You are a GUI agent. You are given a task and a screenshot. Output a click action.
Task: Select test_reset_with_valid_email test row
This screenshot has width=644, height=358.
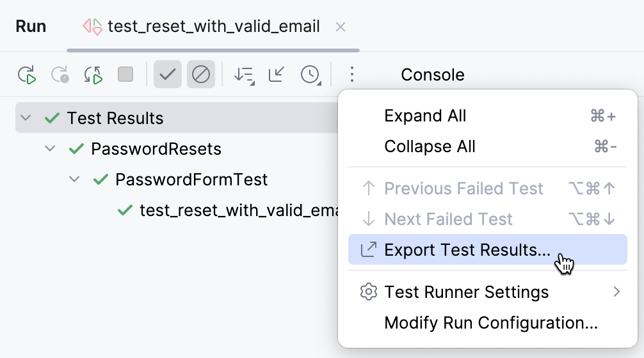[237, 210]
